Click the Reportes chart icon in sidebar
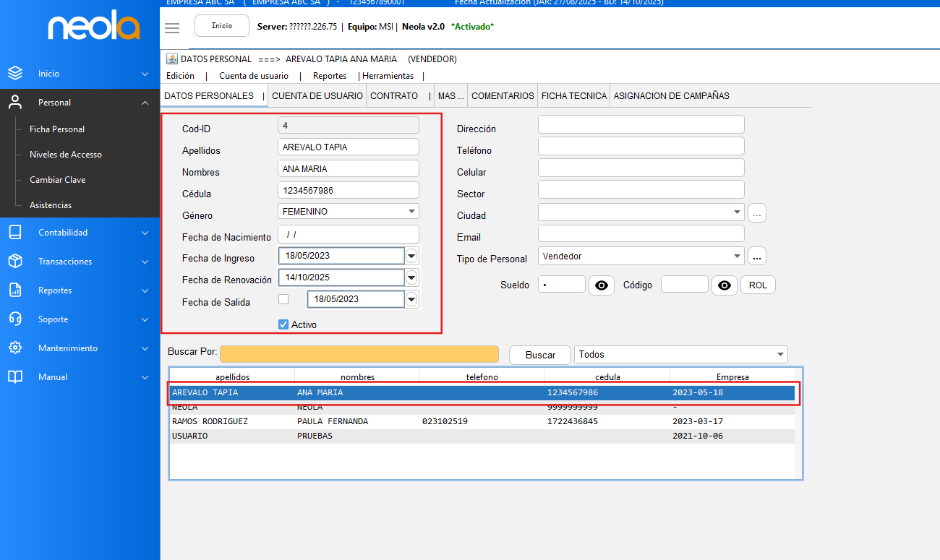The width and height of the screenshot is (940, 560). (x=15, y=290)
